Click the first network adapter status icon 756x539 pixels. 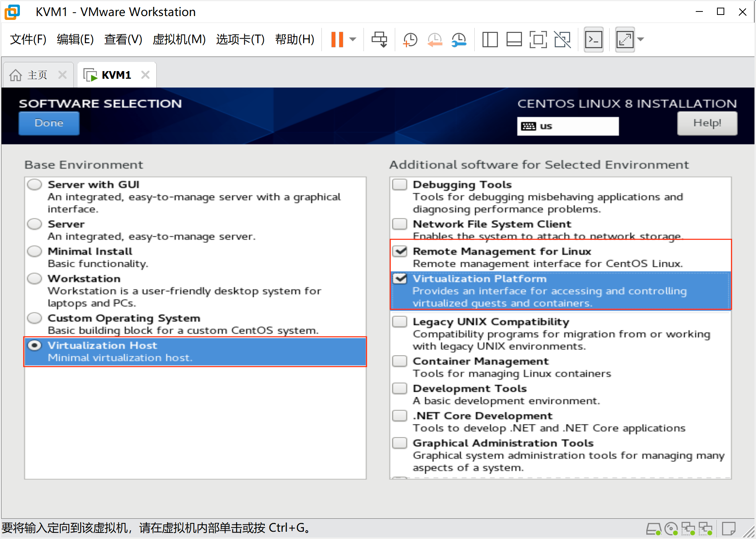point(688,529)
